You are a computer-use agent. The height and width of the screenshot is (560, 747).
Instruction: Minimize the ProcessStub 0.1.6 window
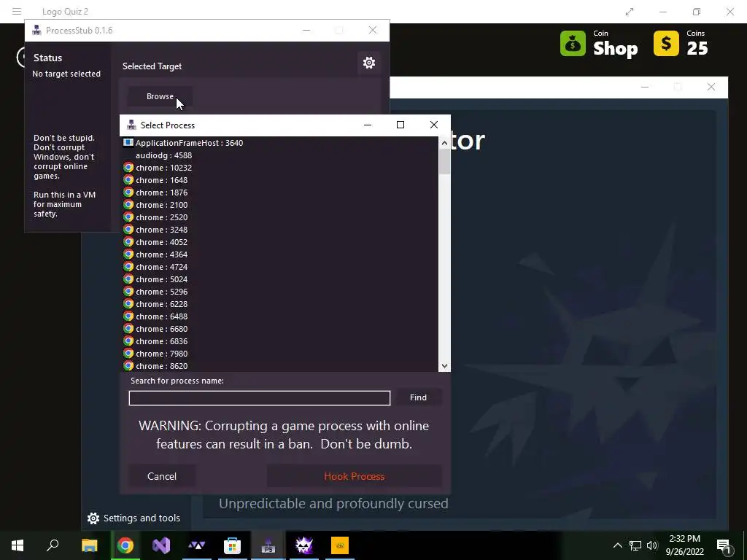(306, 31)
